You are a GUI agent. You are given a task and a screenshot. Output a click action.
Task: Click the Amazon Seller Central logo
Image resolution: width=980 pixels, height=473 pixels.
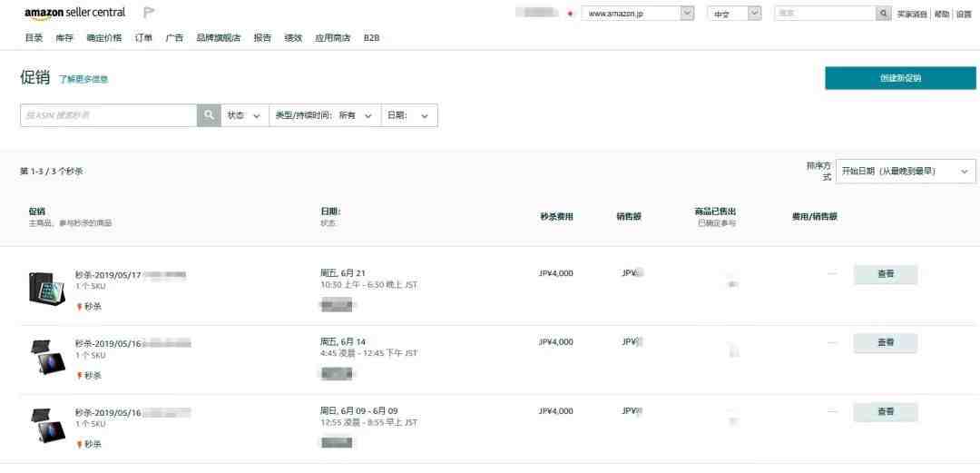(x=74, y=13)
